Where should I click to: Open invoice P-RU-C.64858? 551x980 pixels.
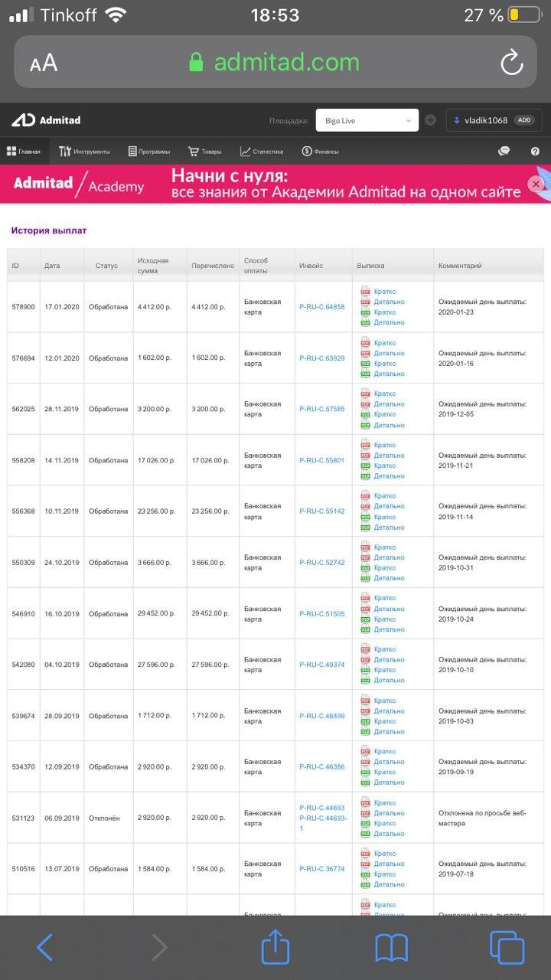(321, 307)
